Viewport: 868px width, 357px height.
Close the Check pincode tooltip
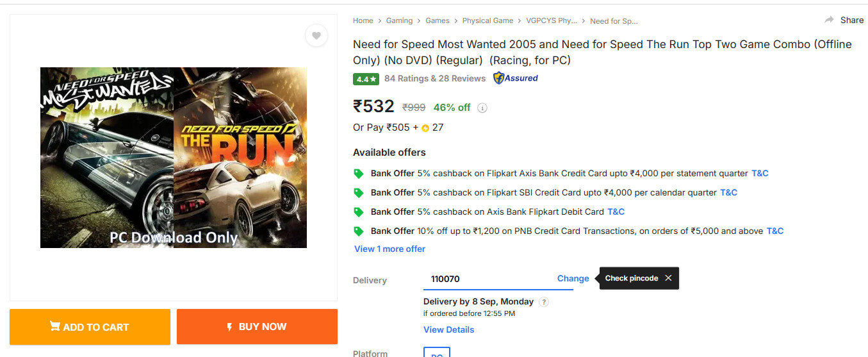pos(668,278)
